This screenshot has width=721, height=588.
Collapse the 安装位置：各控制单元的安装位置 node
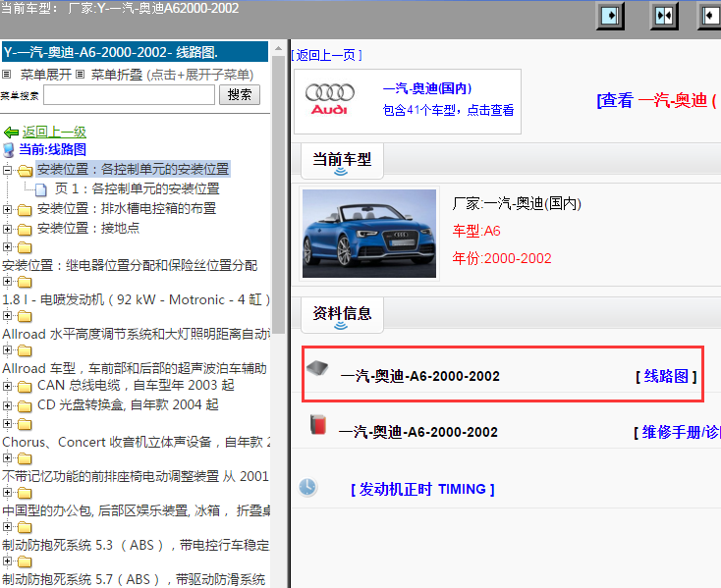[7, 170]
